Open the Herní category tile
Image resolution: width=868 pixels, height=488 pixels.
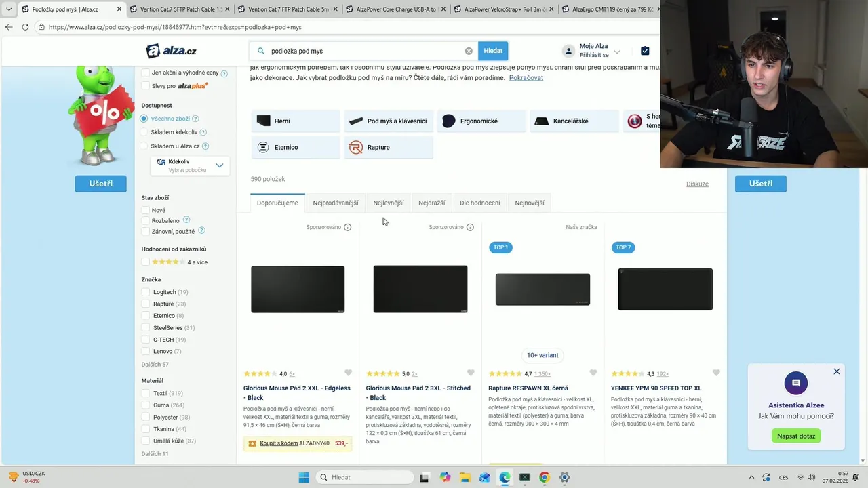tap(296, 121)
